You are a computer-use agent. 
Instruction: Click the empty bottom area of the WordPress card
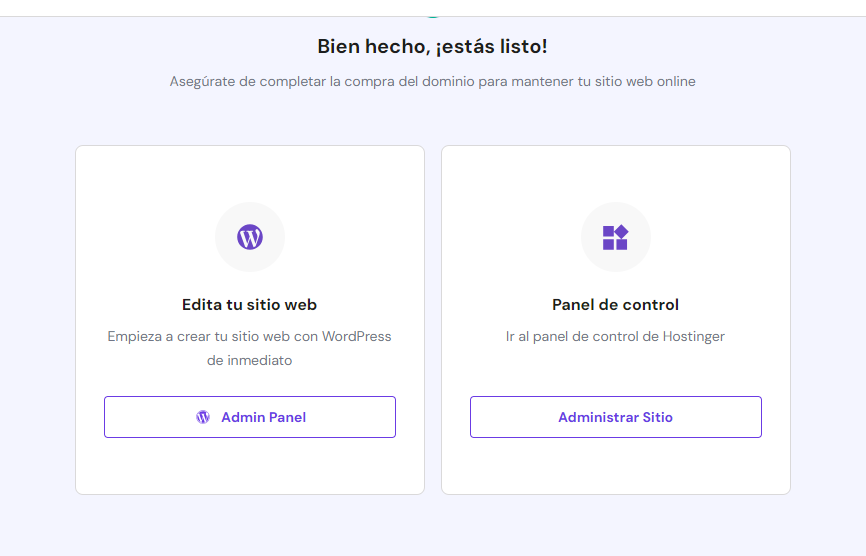pos(250,466)
